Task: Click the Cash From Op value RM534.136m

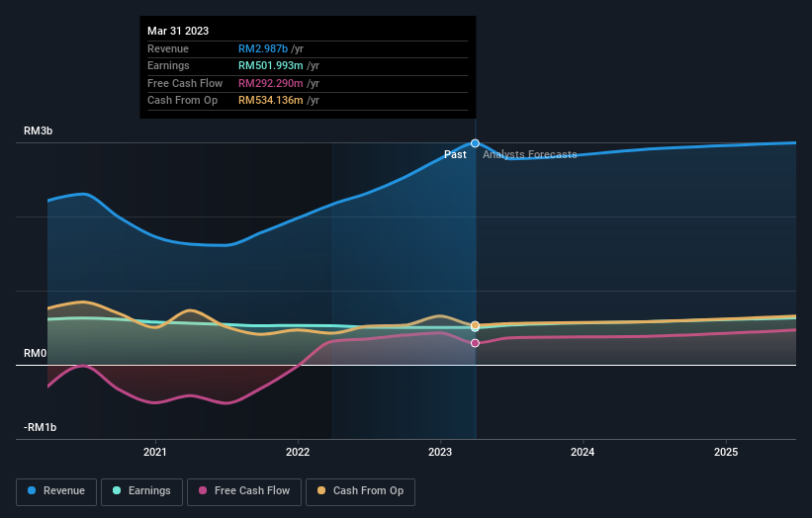Action: tap(271, 101)
